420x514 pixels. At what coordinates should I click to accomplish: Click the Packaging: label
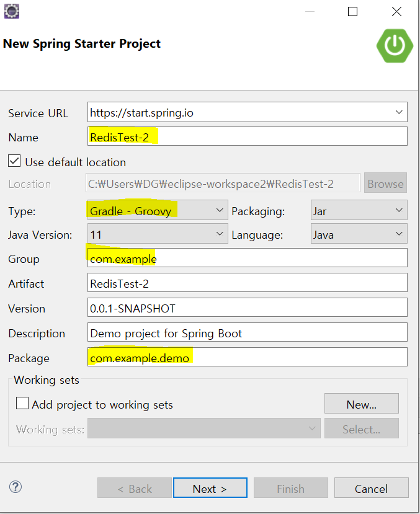[258, 211]
